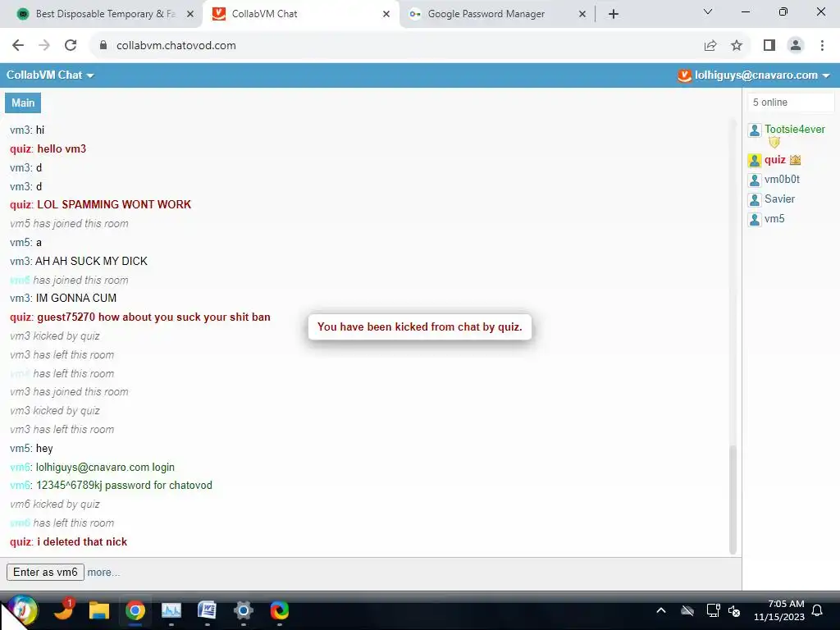Bookmark this page with the star icon

(737, 46)
